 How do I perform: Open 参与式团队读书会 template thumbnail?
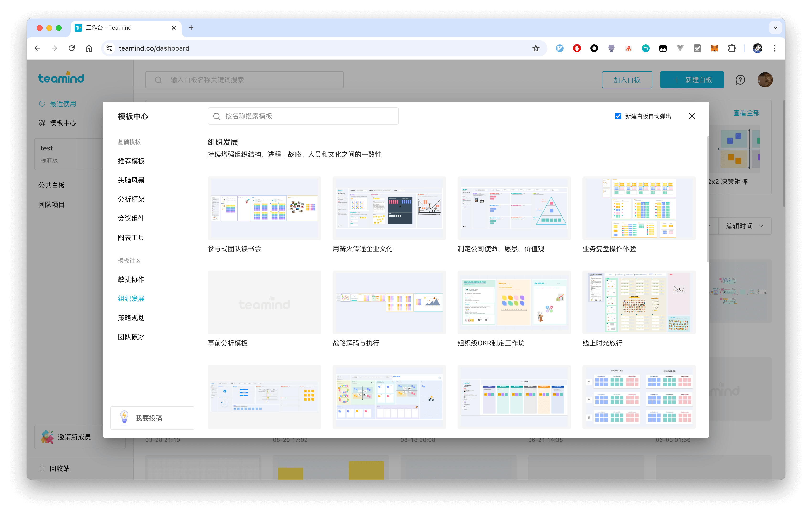(264, 208)
